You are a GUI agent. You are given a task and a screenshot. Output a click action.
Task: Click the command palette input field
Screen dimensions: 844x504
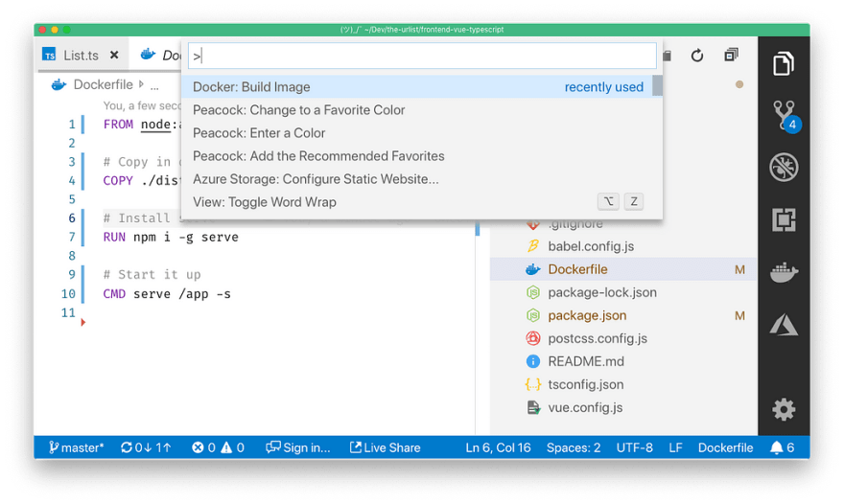(x=422, y=56)
